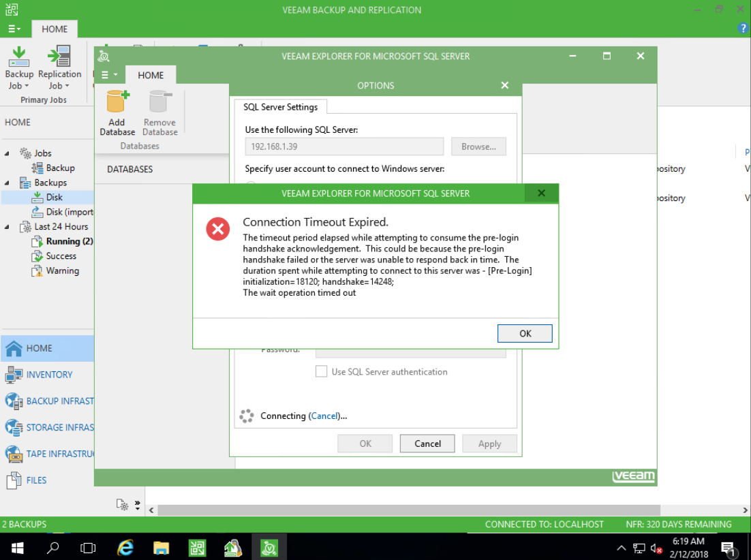Open File Explorer from taskbar
Image resolution: width=751 pixels, height=560 pixels.
pyautogui.click(x=161, y=547)
